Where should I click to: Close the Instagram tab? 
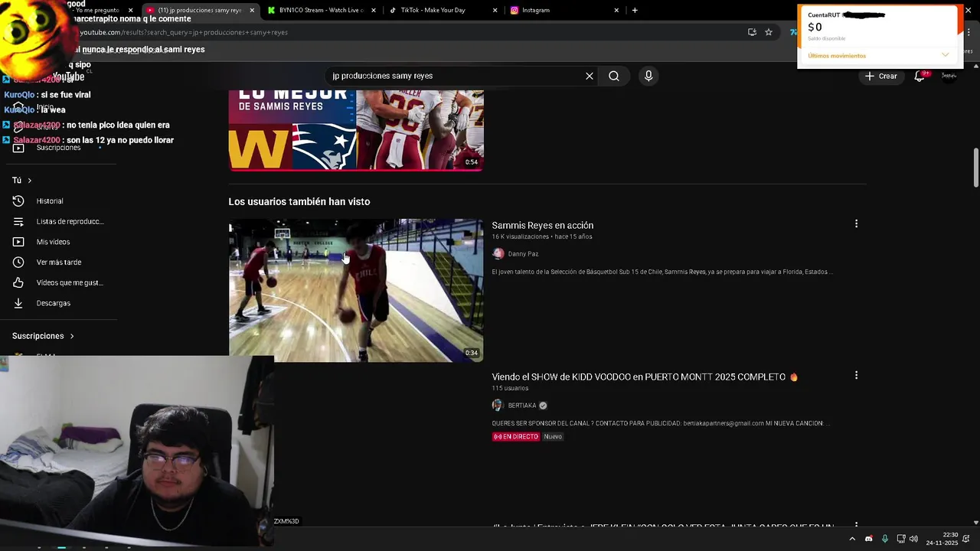point(616,10)
